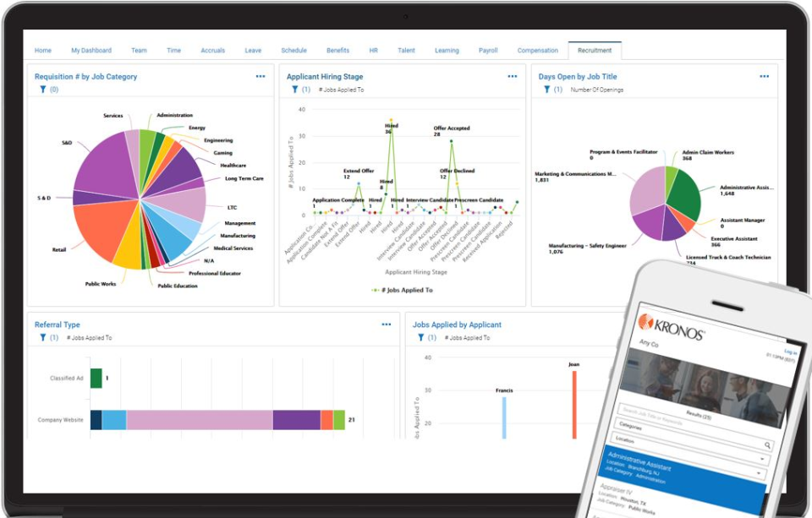Open the ellipsis menu on Applicant Hiring Stage
Viewport: 812px width, 518px height.
coord(512,76)
